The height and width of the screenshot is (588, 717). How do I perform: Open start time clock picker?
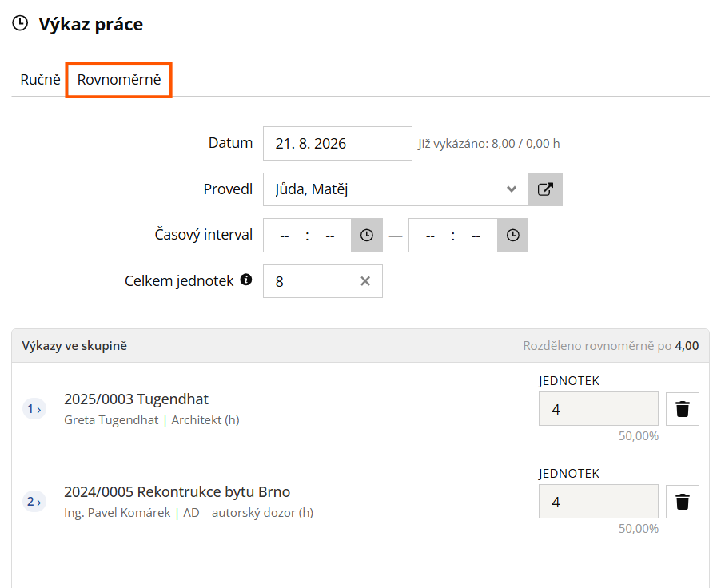pyautogui.click(x=367, y=236)
